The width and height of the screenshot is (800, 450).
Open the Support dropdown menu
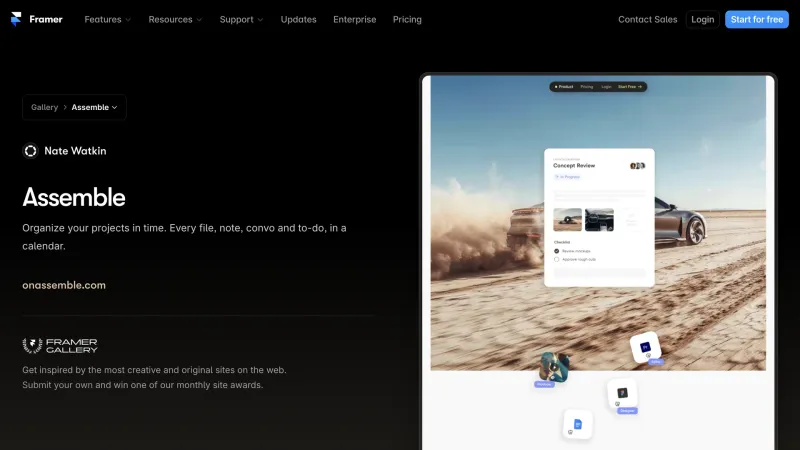pos(241,19)
